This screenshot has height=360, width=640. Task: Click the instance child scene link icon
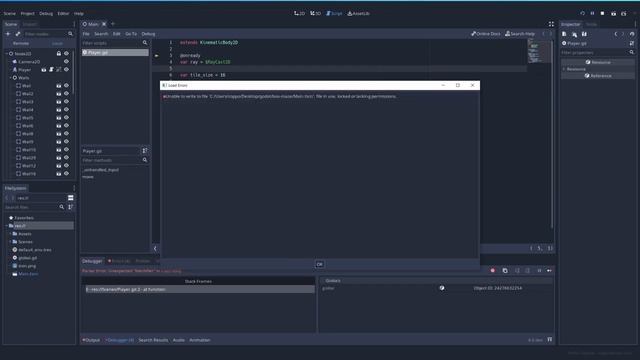point(18,34)
